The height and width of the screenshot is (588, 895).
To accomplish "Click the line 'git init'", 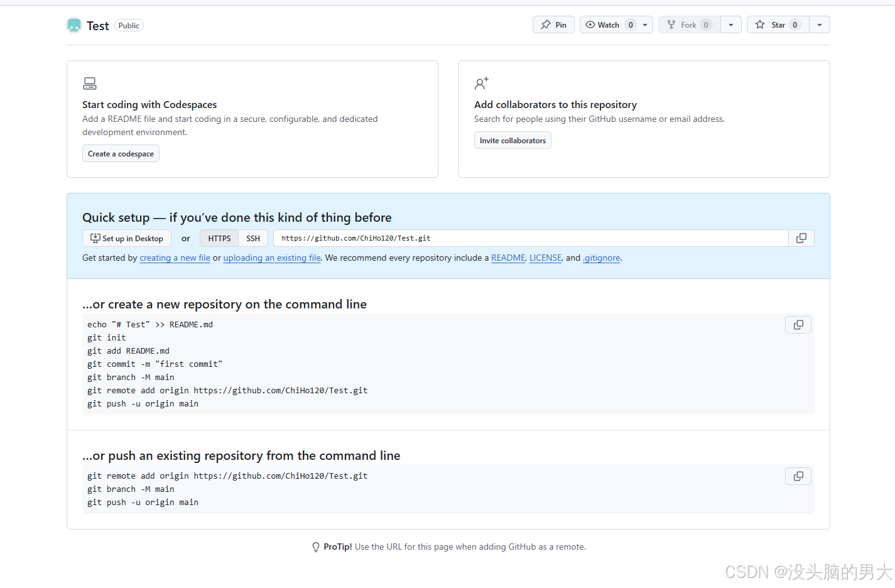I will 107,337.
